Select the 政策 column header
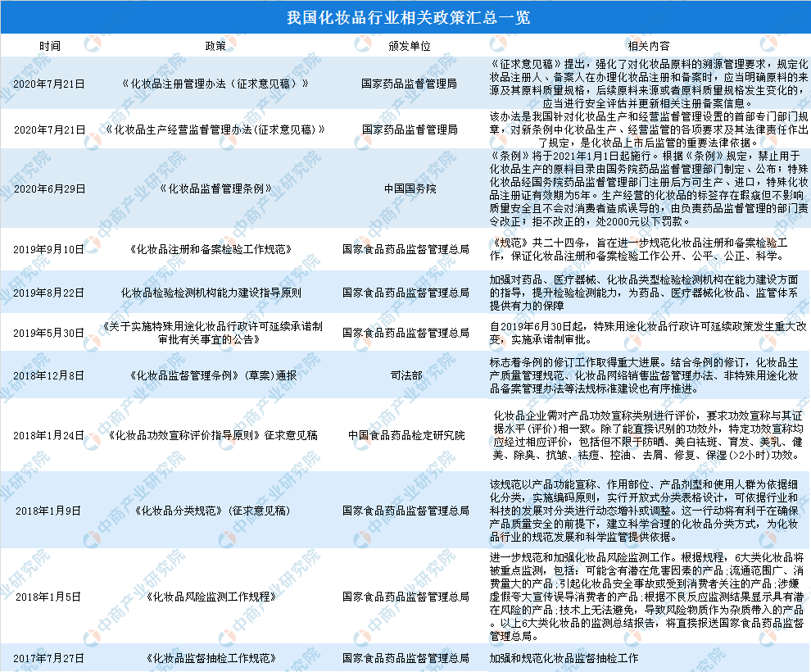Screen dimensions: 811x672 [215, 46]
